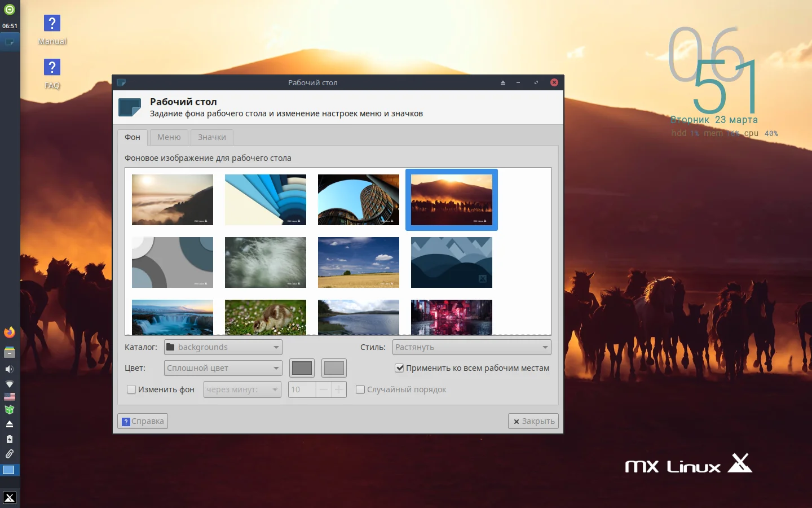The image size is (812, 508).
Task: Open the Сплошной цвет dropdown
Action: (x=222, y=368)
